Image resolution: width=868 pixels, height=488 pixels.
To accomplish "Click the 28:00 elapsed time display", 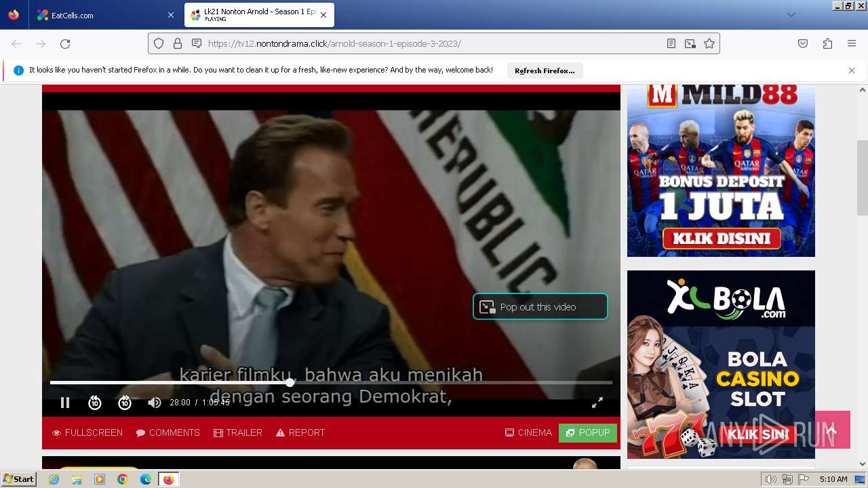I will (180, 403).
